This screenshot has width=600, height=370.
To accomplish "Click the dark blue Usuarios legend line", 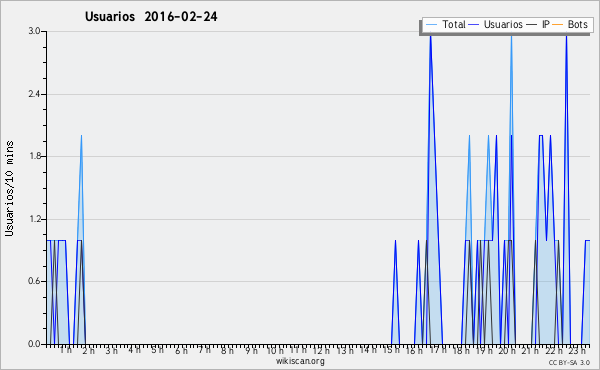I will (x=474, y=25).
